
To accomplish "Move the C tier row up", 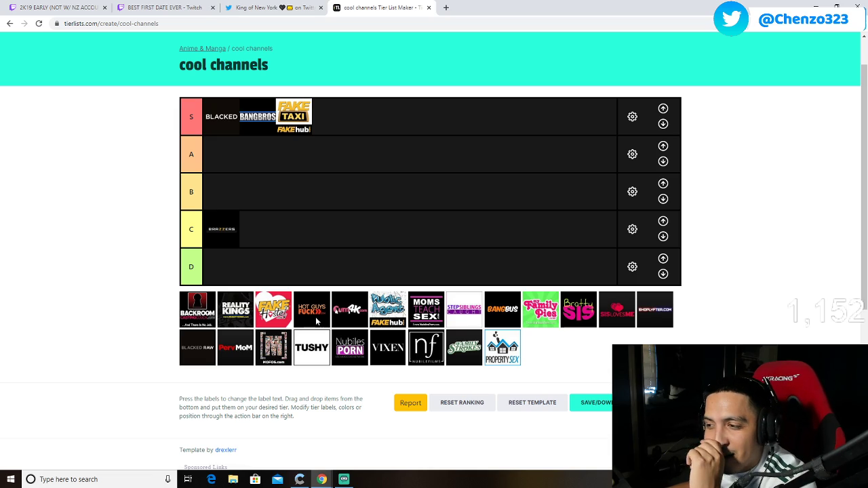I will (x=663, y=221).
